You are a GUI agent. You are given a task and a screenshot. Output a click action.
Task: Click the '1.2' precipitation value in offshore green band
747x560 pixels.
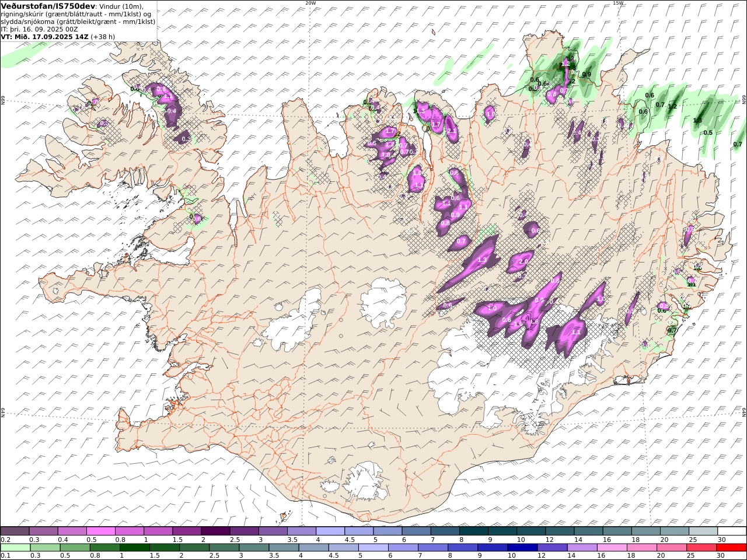click(672, 106)
